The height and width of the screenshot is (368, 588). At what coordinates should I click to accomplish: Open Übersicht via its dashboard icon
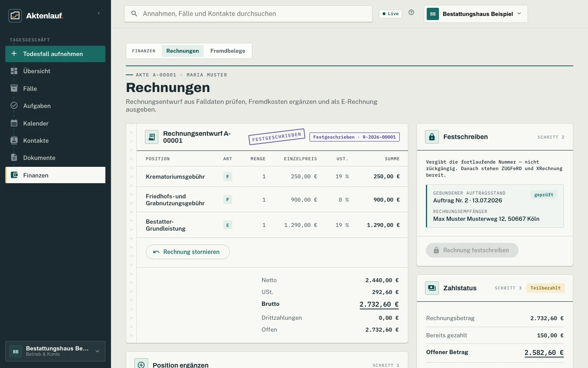click(x=14, y=71)
